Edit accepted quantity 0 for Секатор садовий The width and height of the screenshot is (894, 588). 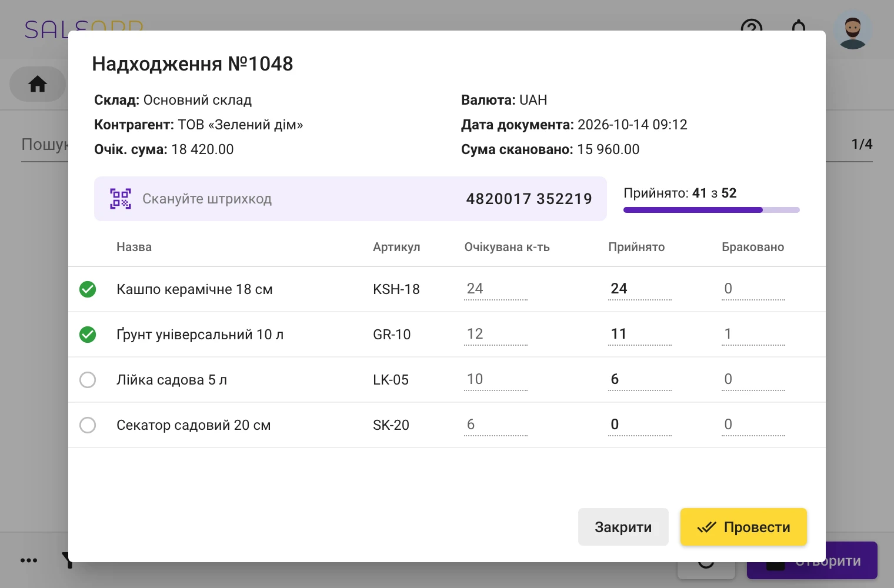click(640, 425)
